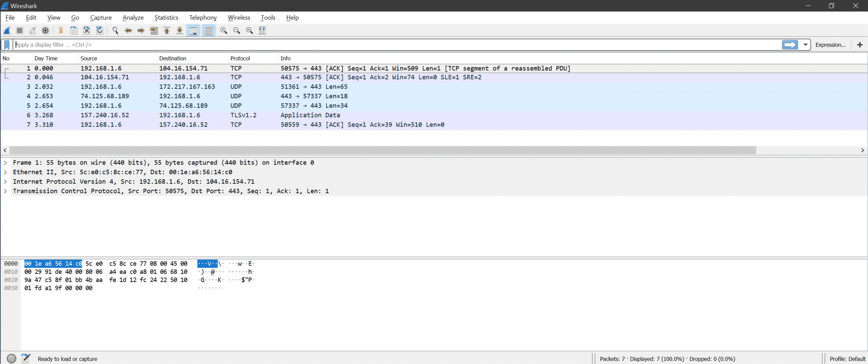This screenshot has height=364, width=868.
Task: Stop the running packet capture
Action: tap(19, 31)
